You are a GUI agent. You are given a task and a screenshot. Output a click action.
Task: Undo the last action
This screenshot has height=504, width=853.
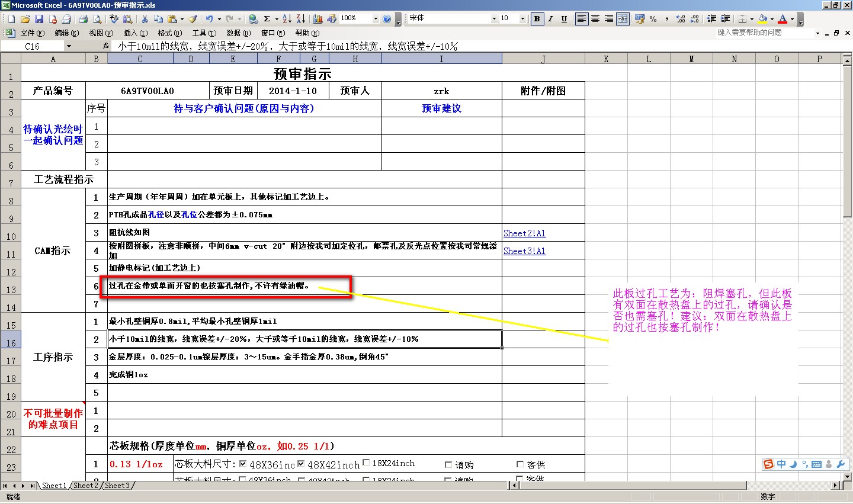210,19
